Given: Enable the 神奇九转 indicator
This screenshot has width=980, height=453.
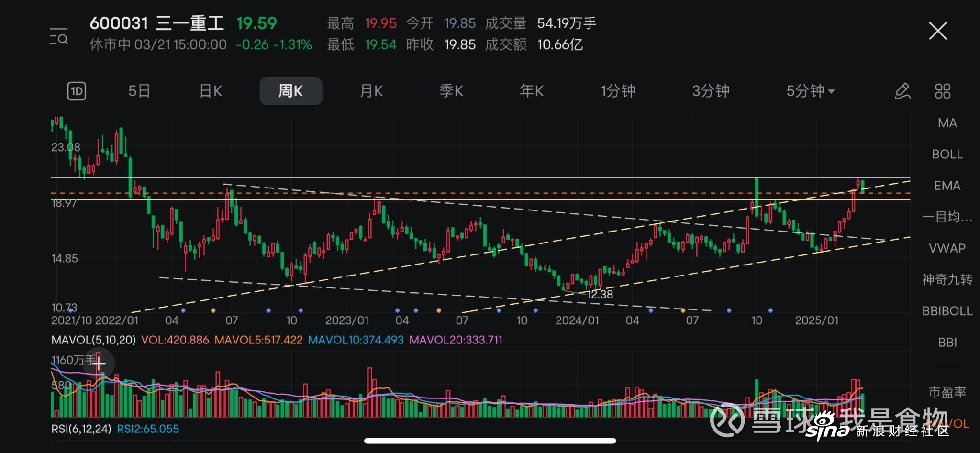Looking at the screenshot, I should point(947,279).
